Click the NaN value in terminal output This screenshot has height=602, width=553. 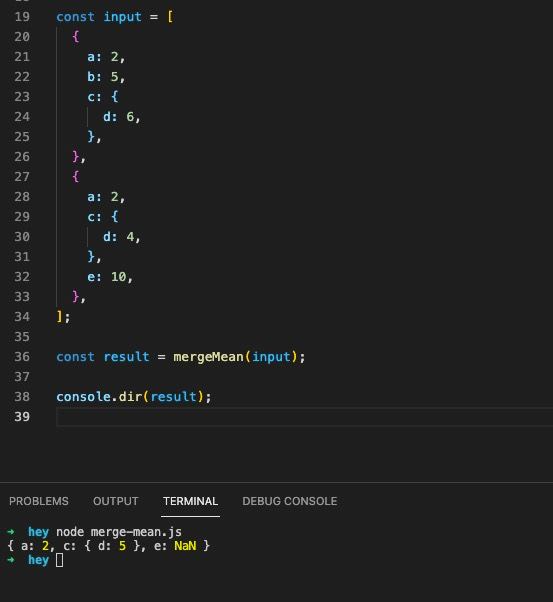coord(185,546)
